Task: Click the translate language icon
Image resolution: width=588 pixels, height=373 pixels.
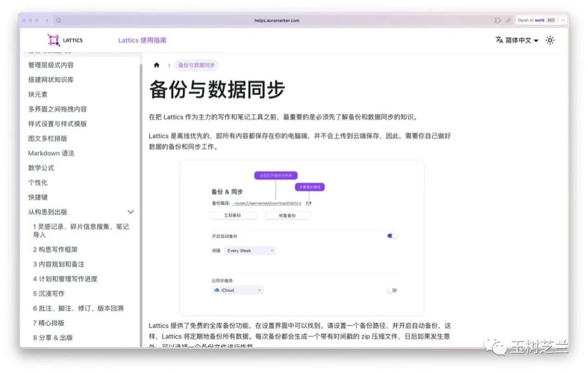Action: click(499, 40)
